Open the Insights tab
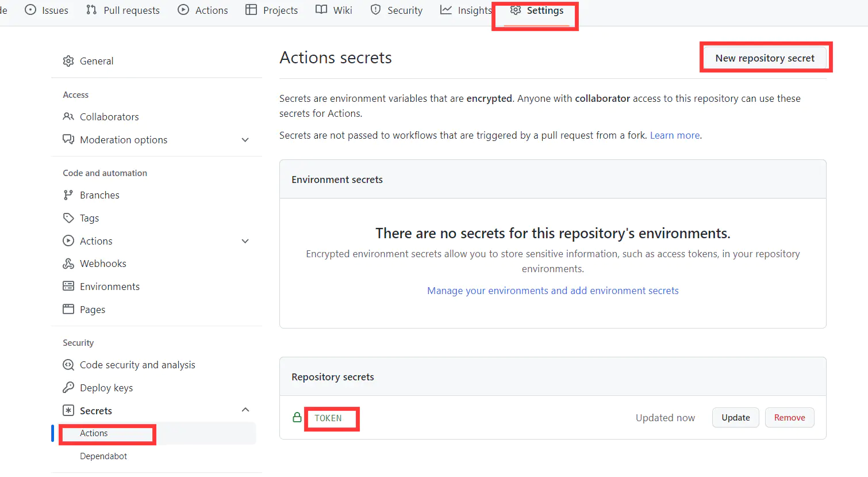The height and width of the screenshot is (477, 868). point(466,10)
